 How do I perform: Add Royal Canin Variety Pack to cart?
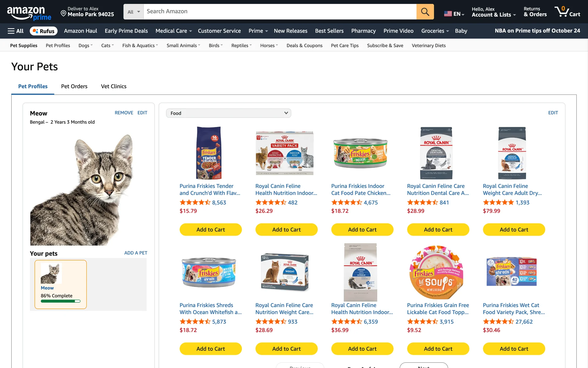[286, 230]
